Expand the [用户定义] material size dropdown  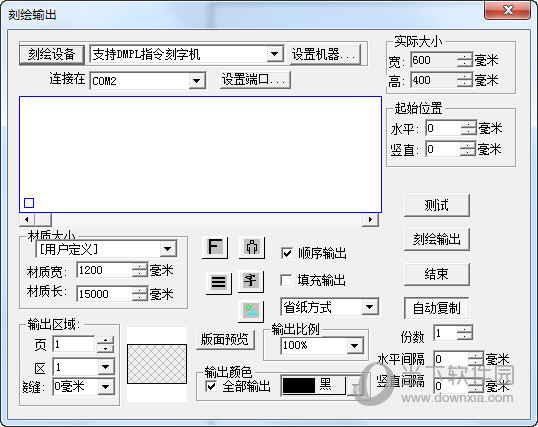(168, 249)
